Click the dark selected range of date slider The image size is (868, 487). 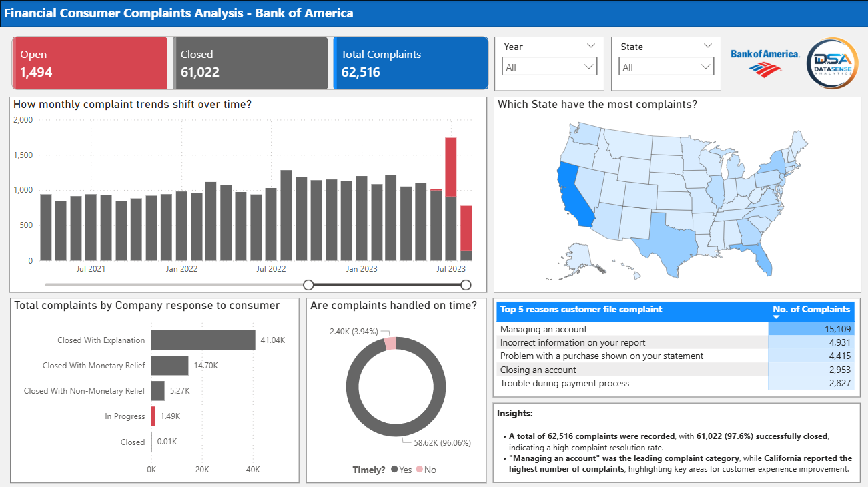point(387,285)
